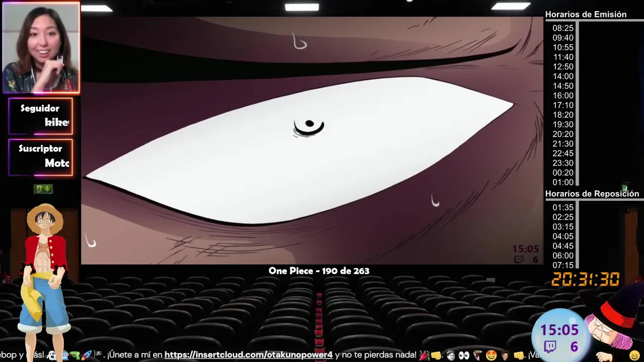Select the 12:50 broadcast time
This screenshot has height=362, width=644.
[563, 66]
